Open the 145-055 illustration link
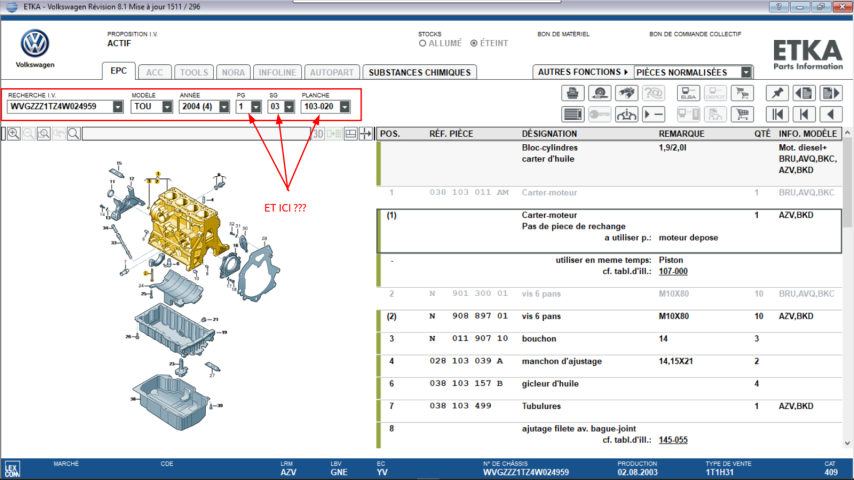854x480 pixels. pyautogui.click(x=673, y=440)
